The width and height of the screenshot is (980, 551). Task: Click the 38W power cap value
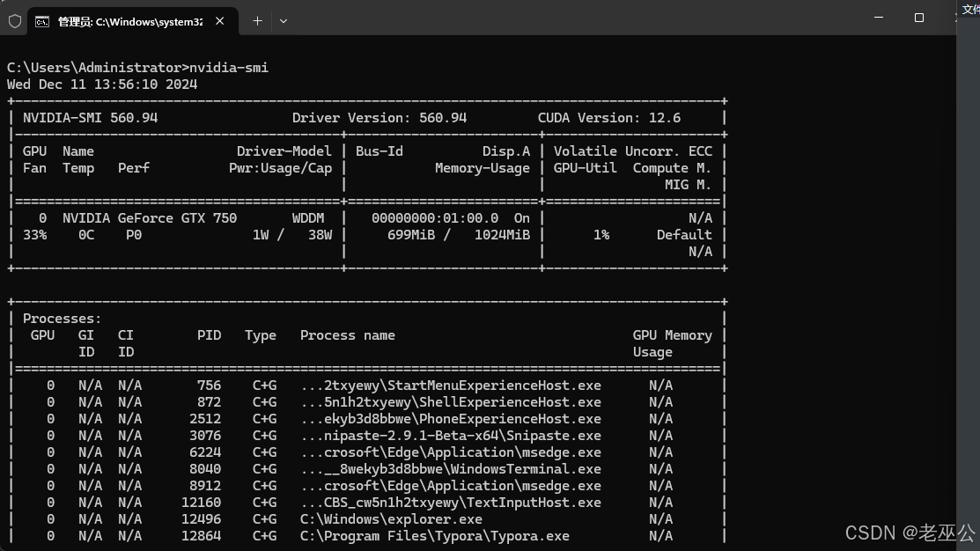point(320,235)
